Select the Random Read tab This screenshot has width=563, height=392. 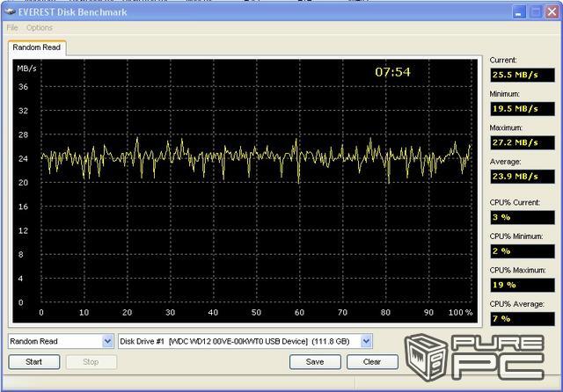(37, 47)
